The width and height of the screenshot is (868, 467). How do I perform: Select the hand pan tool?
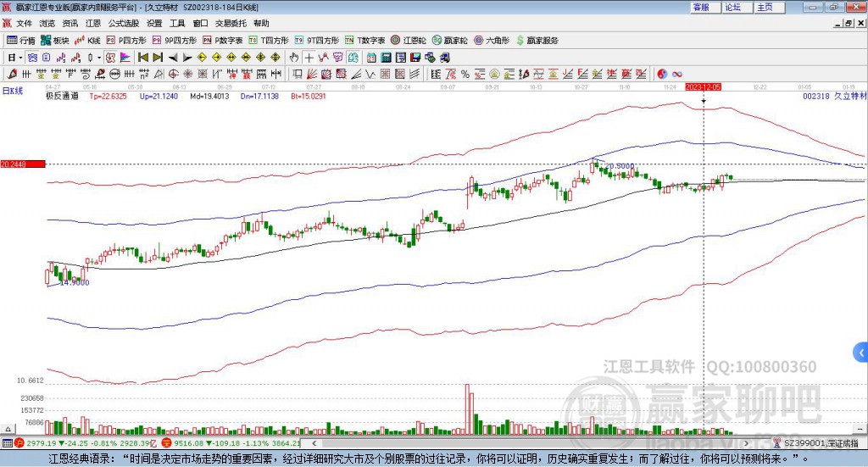click(294, 58)
